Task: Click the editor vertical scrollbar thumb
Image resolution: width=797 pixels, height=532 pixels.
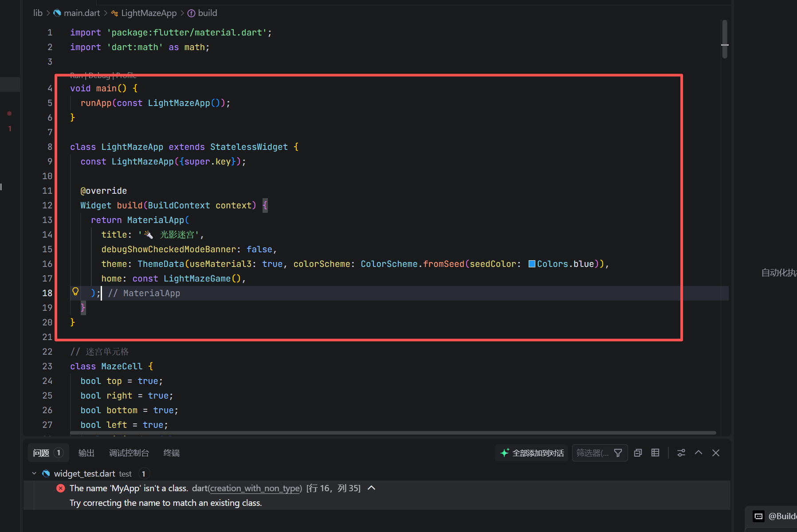Action: (x=725, y=39)
